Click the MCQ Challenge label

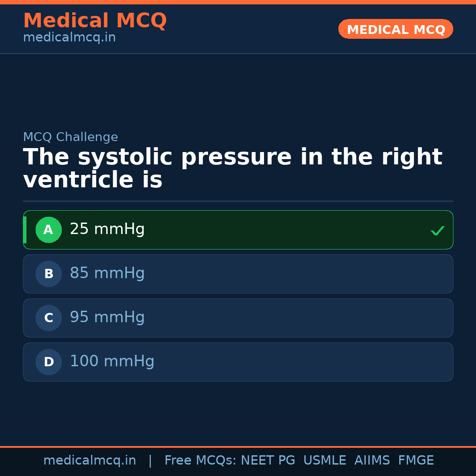tap(71, 137)
